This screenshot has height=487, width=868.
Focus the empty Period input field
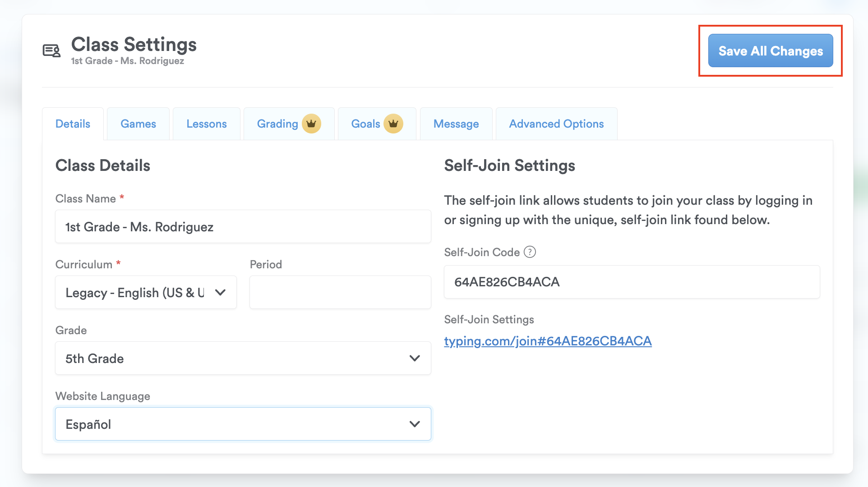pos(340,292)
